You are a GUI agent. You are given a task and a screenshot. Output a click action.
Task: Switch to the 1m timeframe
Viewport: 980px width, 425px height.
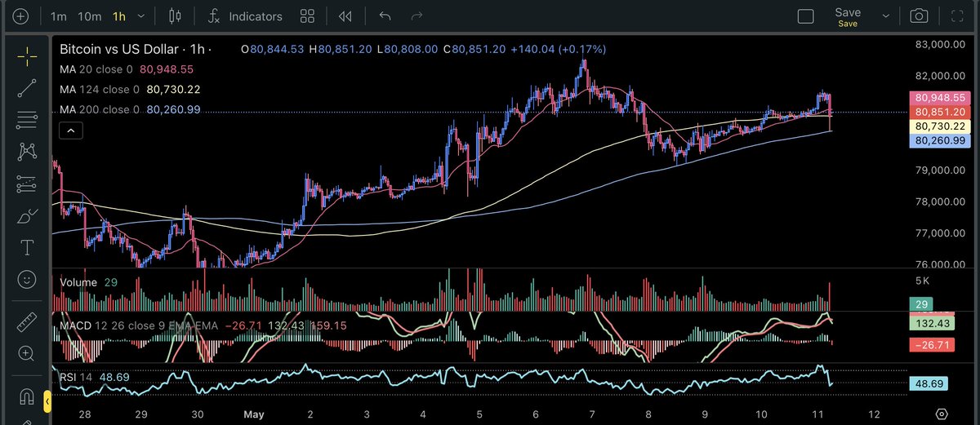(58, 16)
